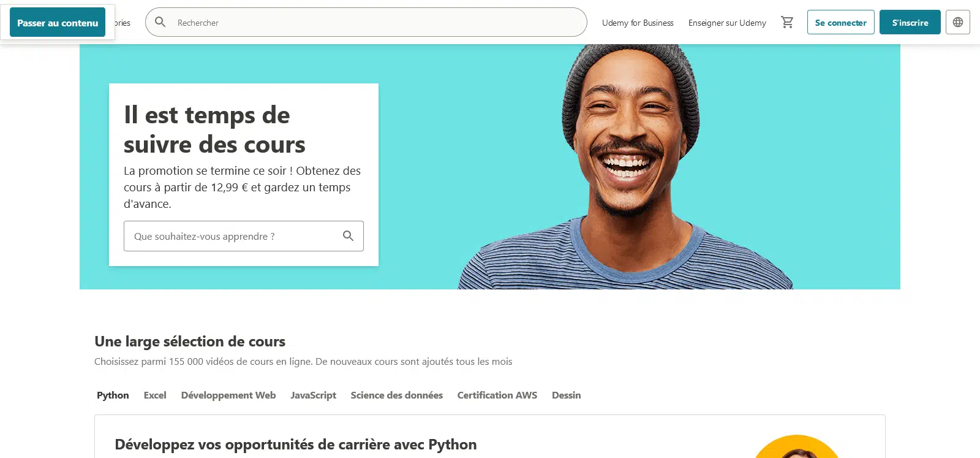Switch to the Certification AWS tab

(x=497, y=395)
